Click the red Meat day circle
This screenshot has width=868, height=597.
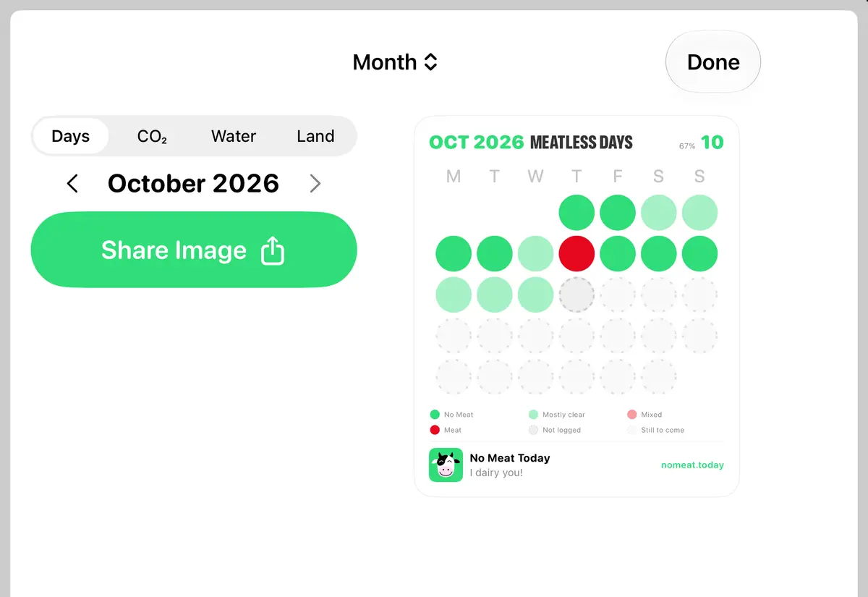coord(576,254)
